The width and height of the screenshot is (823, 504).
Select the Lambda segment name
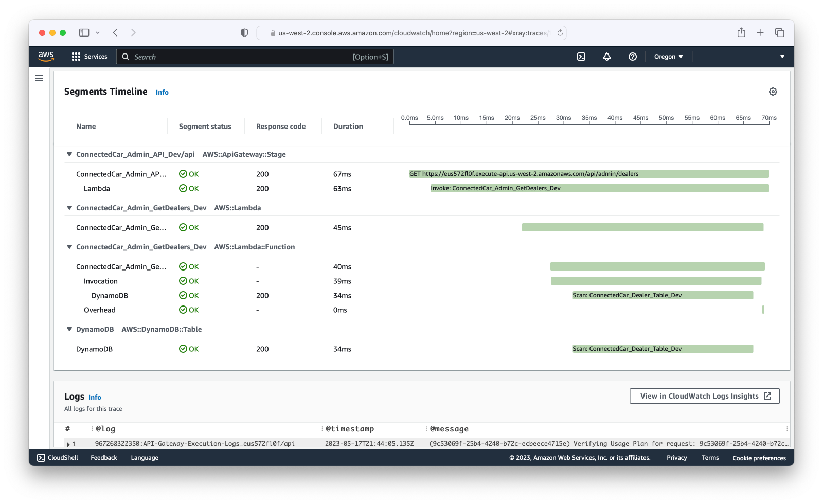pyautogui.click(x=97, y=188)
